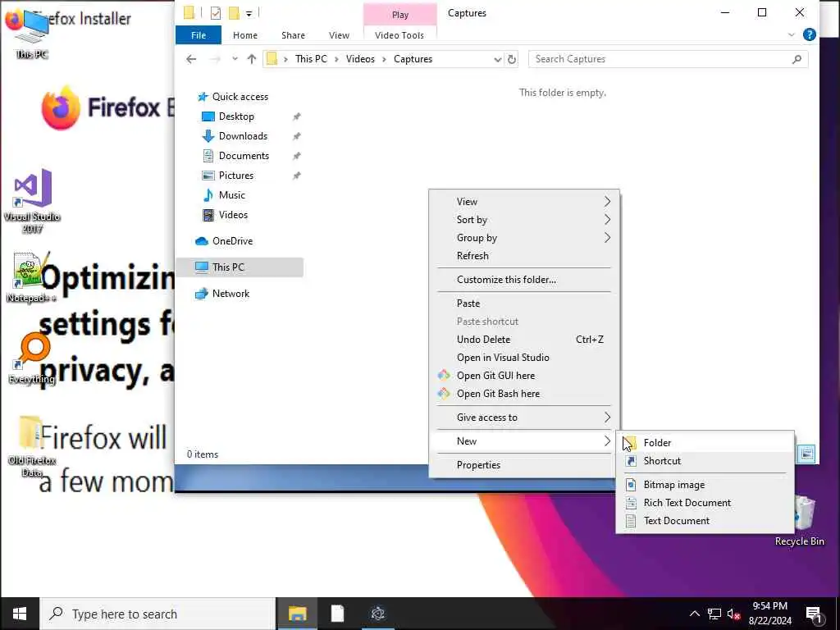Click the Folder icon in New submenu
Image resolution: width=840 pixels, height=630 pixels.
click(x=631, y=443)
